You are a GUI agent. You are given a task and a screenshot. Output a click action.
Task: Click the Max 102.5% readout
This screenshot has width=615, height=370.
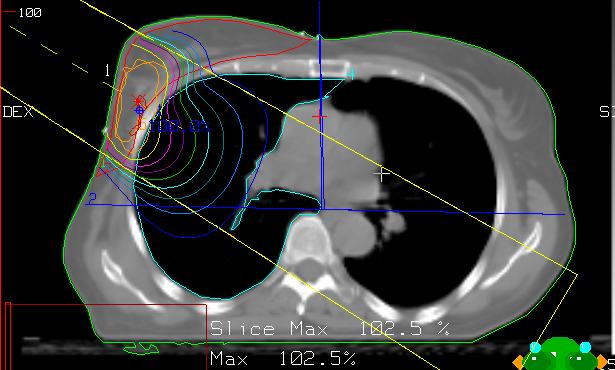283,359
